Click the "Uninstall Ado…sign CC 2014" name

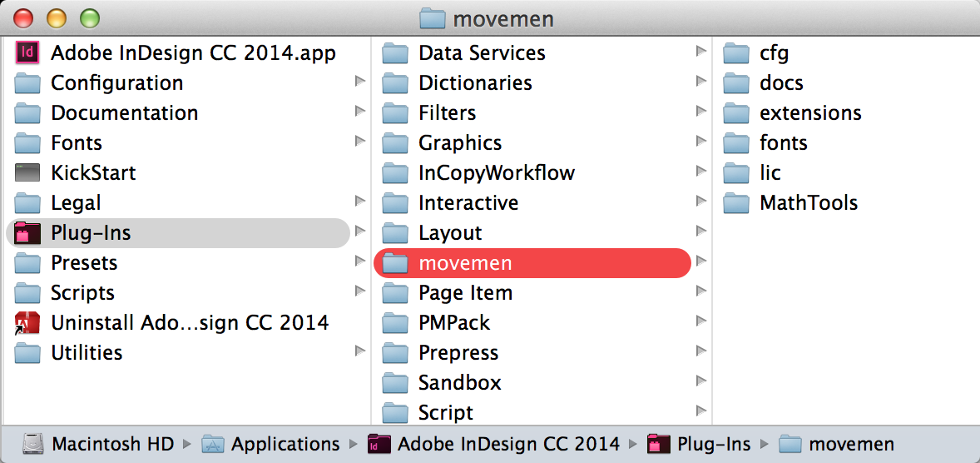[x=190, y=323]
